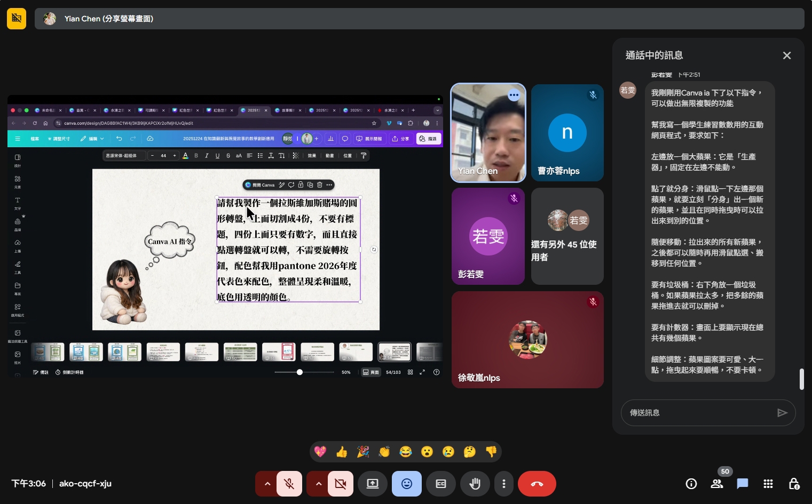Open options on Yian Chen's video tile
Screen dimensions: 812x504
[x=514, y=95]
